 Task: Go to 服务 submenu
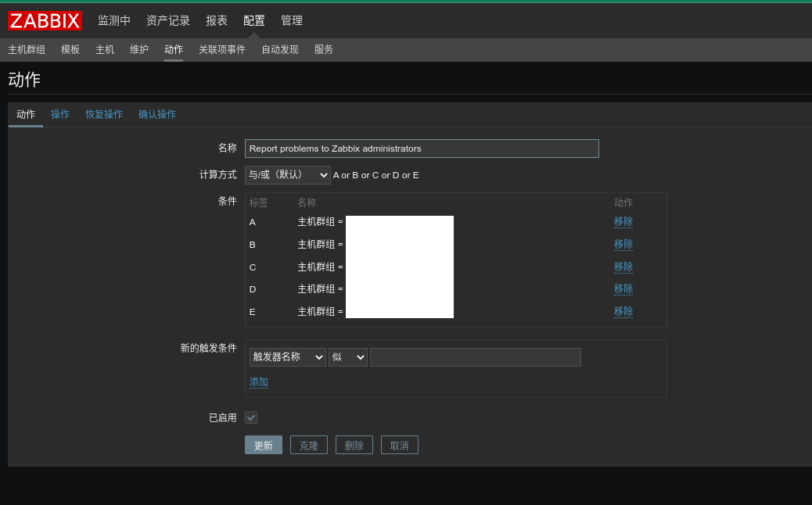pos(323,50)
